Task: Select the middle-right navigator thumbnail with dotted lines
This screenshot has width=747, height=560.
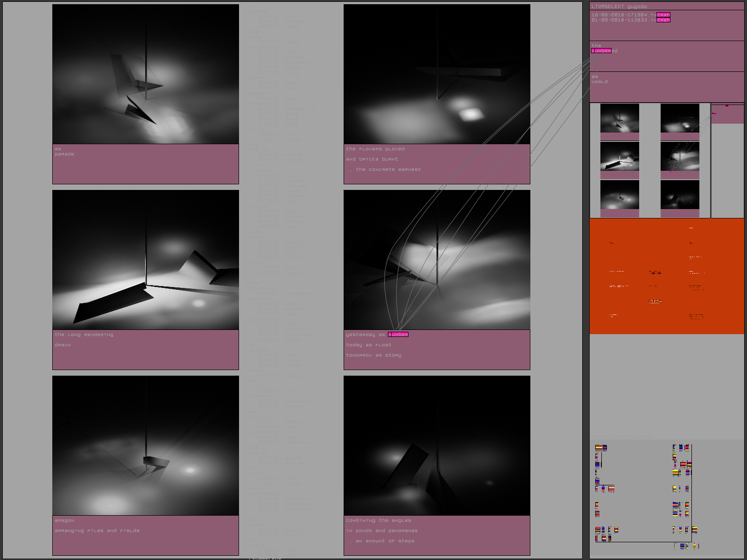Action: pyautogui.click(x=680, y=157)
